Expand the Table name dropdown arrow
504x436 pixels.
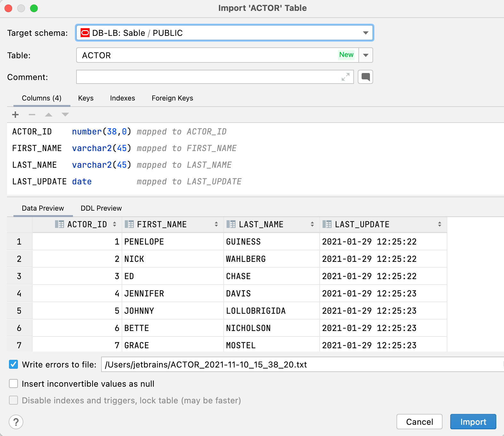366,55
